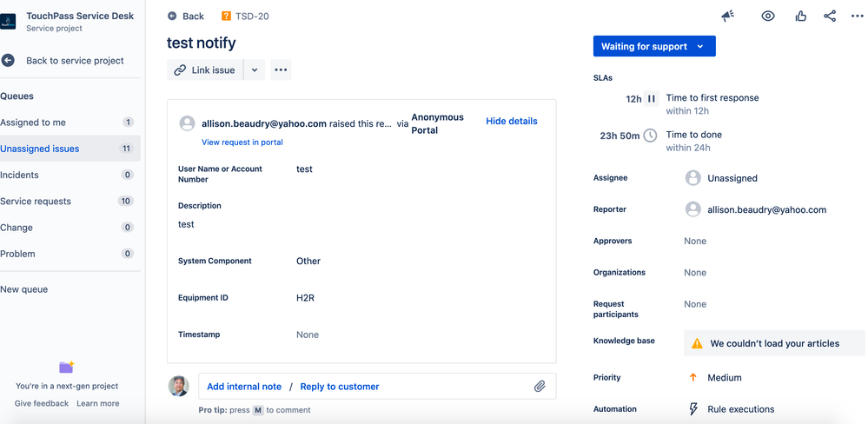This screenshot has width=868, height=424.
Task: Toggle watch issue eye icon
Action: click(x=768, y=16)
